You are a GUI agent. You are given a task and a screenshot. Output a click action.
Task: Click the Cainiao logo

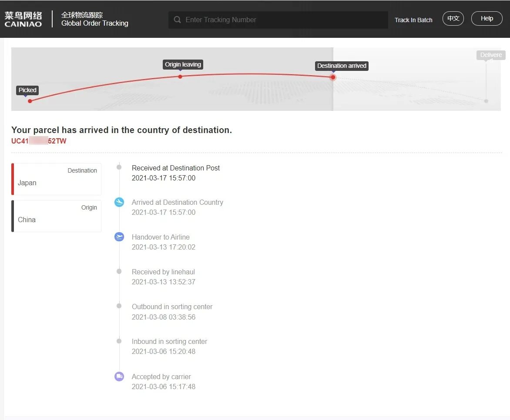point(23,19)
